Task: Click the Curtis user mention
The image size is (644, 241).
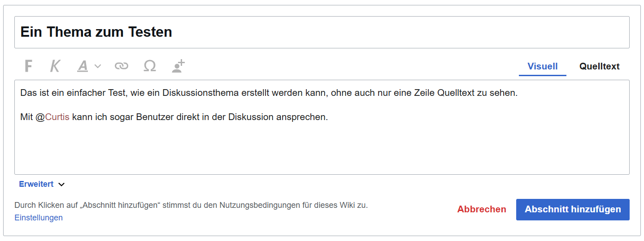Action: pyautogui.click(x=57, y=117)
